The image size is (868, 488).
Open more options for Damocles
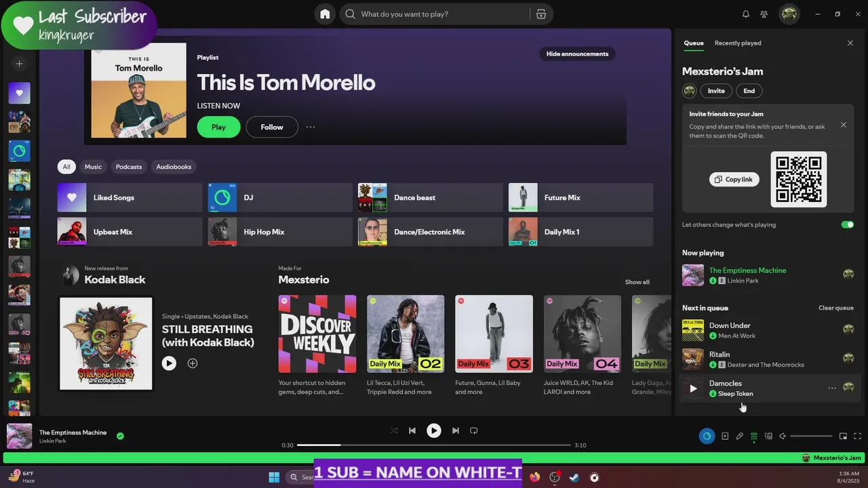(832, 388)
